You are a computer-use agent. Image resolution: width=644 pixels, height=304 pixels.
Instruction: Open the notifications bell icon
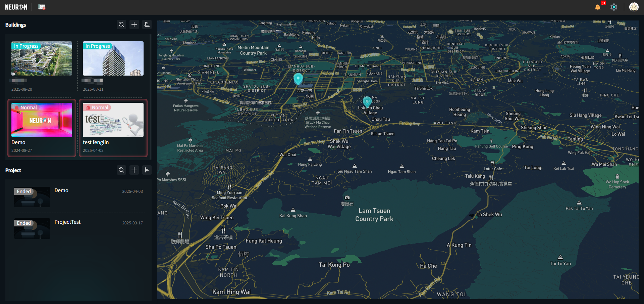597,7
